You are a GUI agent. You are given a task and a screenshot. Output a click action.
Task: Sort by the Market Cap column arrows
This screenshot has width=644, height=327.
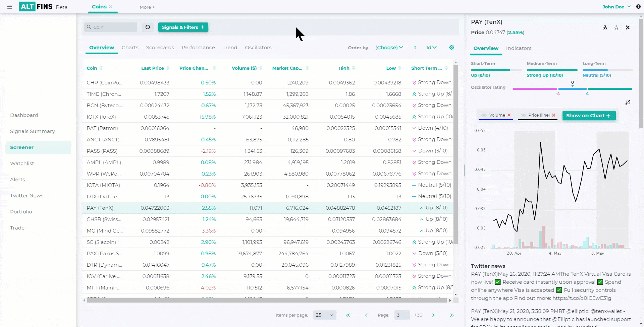[307, 68]
